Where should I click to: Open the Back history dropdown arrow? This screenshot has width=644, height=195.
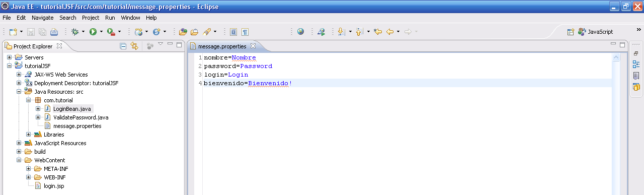pos(398,32)
